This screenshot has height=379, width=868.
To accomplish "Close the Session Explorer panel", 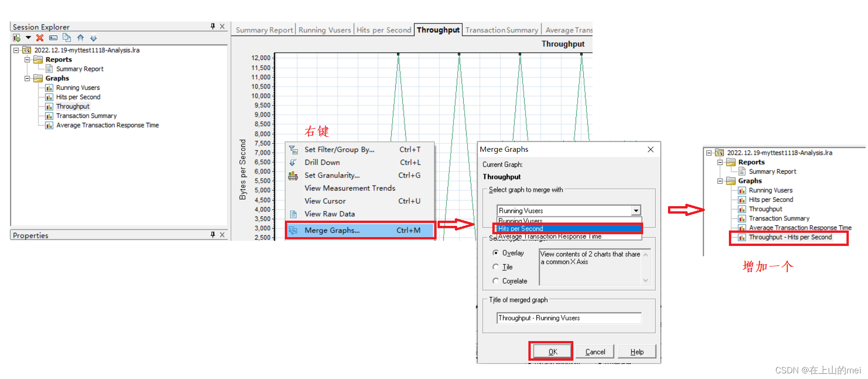I will click(222, 26).
